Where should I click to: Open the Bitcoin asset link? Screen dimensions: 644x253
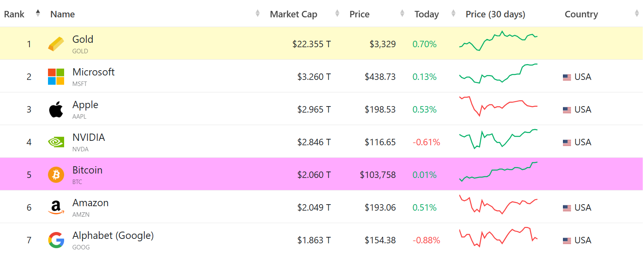point(88,170)
